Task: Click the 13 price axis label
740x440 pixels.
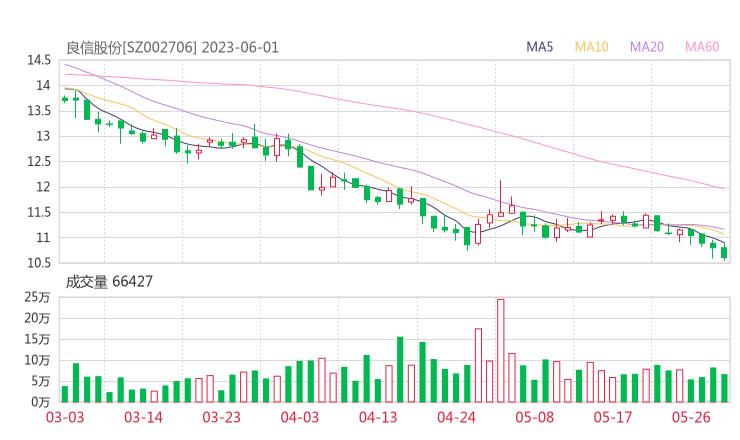Action: (x=43, y=136)
